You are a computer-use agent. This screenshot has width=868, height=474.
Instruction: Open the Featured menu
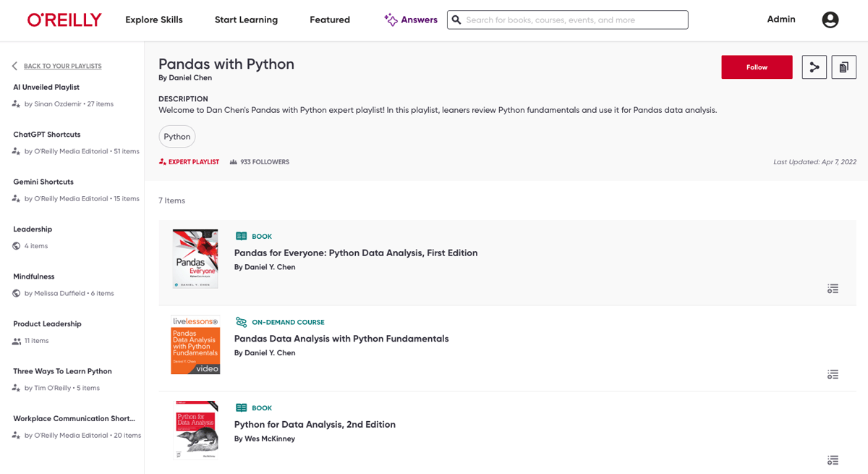330,20
